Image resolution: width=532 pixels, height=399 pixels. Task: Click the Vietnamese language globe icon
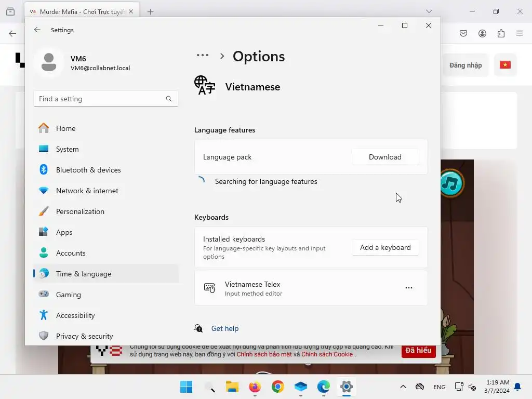pos(205,85)
